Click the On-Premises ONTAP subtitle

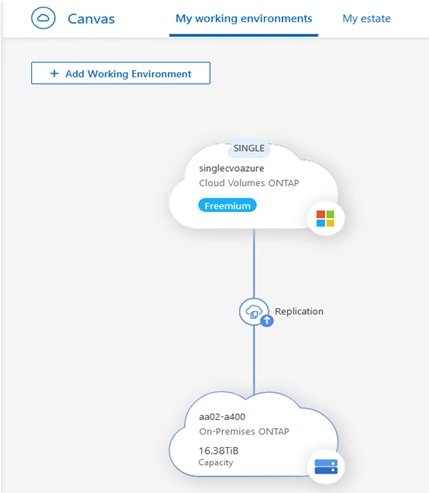pyautogui.click(x=244, y=431)
